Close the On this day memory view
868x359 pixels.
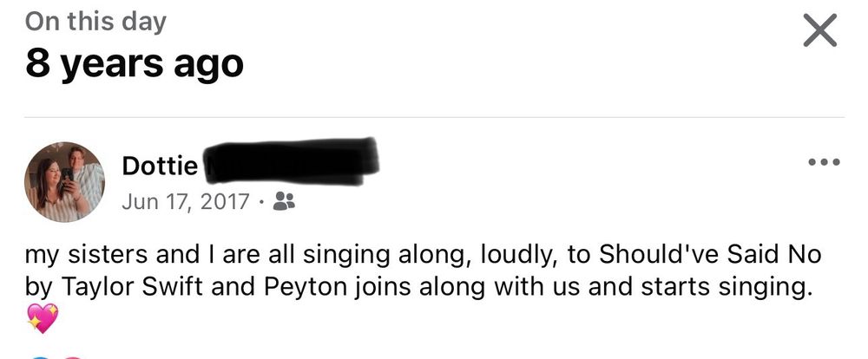[x=819, y=33]
